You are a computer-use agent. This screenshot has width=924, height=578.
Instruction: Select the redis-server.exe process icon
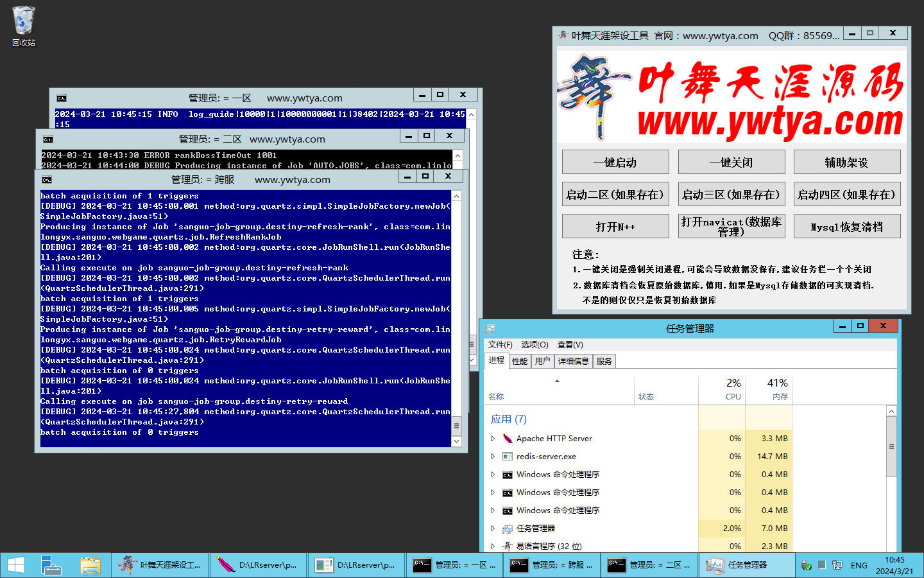[507, 457]
